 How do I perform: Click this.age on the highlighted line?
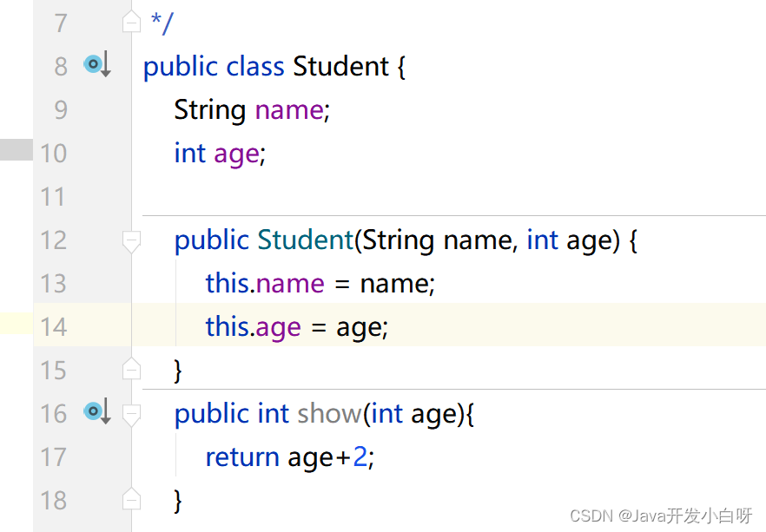click(253, 327)
